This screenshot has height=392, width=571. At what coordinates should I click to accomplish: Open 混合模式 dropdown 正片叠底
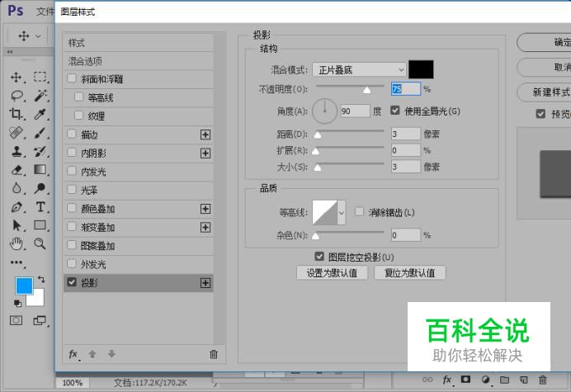point(359,69)
